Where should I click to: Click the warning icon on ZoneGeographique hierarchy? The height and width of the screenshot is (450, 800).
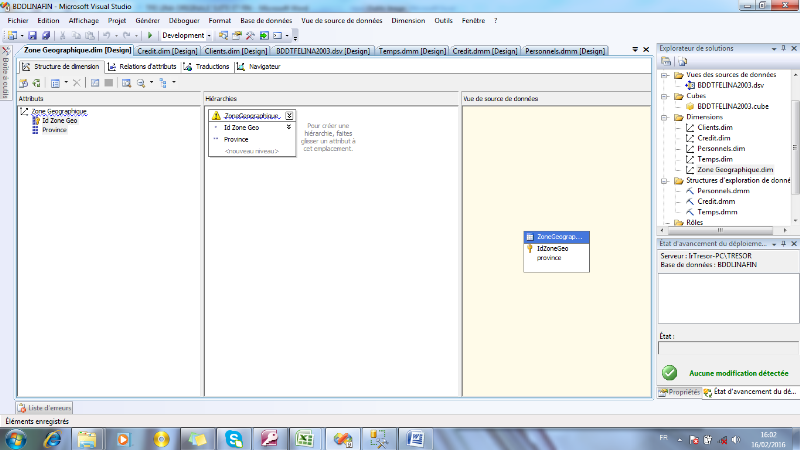tap(215, 116)
